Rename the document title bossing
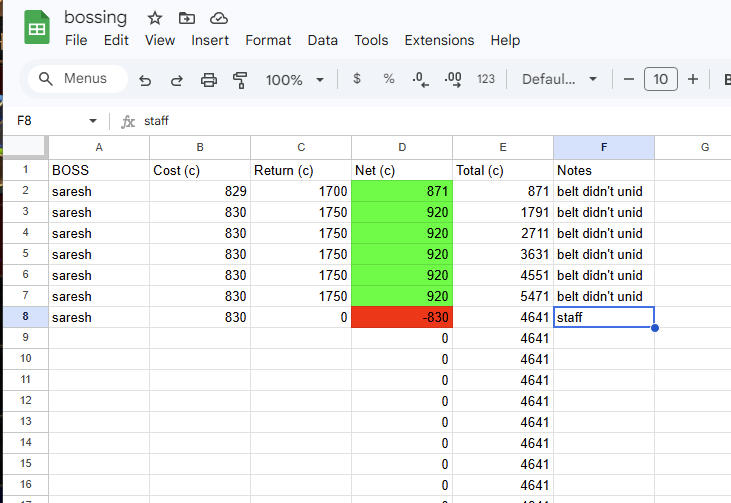Viewport: 731px width, 503px height. tap(96, 18)
